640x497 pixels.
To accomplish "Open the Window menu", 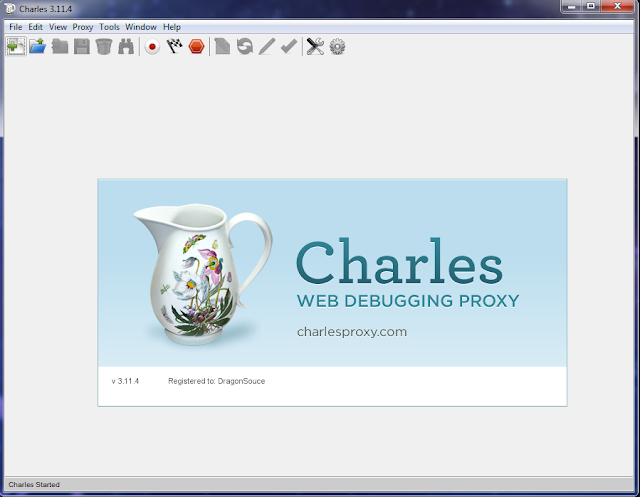I will click(141, 27).
